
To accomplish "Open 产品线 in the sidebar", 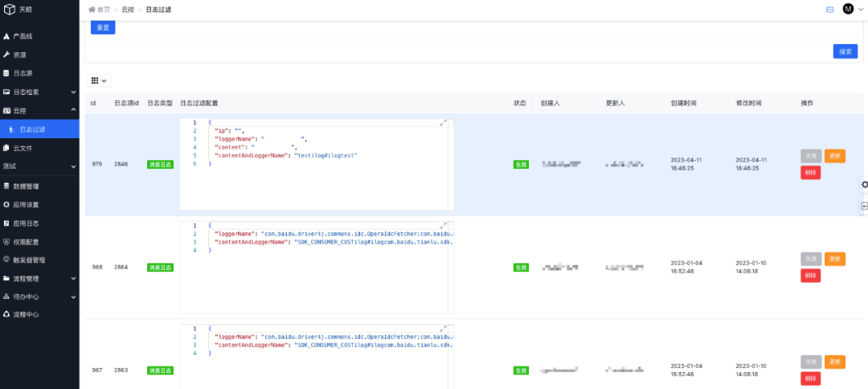I will [39, 36].
